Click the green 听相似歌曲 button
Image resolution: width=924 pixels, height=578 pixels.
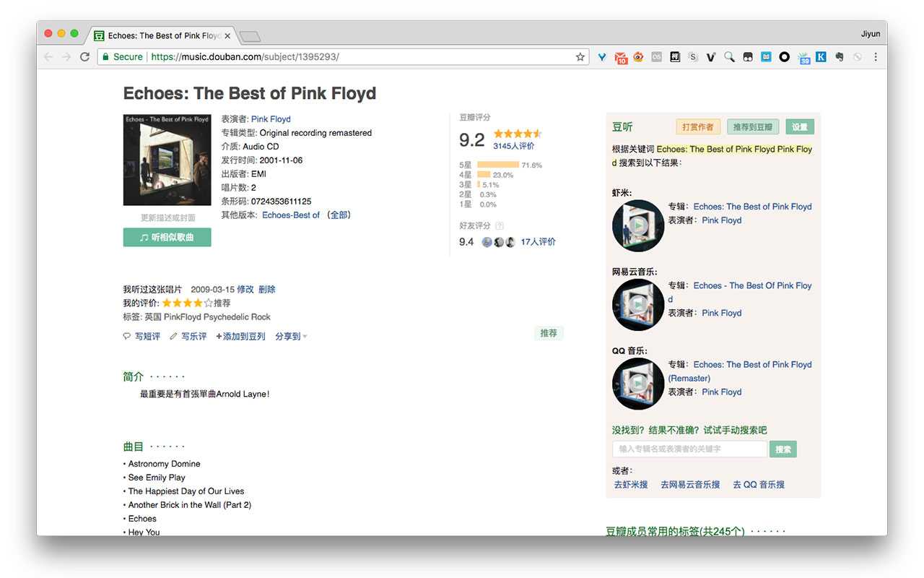(167, 237)
